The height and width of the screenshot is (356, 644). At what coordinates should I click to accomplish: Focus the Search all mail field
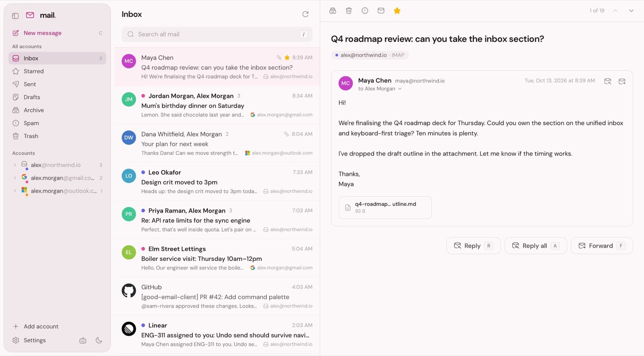click(x=217, y=34)
